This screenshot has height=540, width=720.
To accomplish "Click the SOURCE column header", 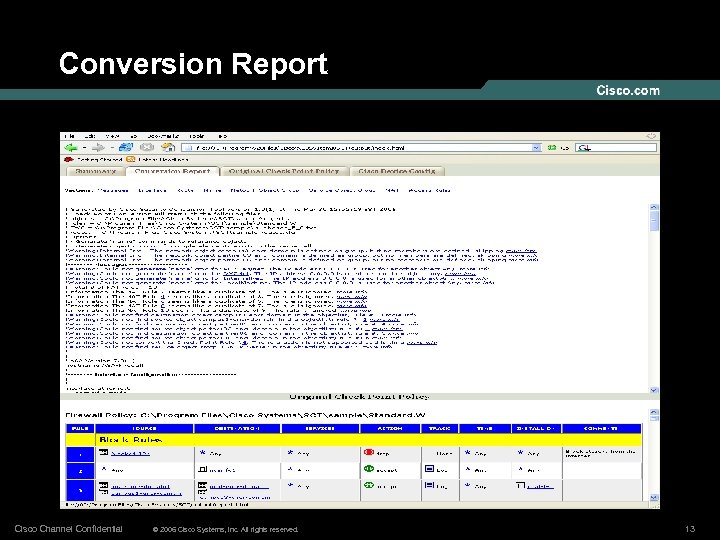I will pyautogui.click(x=144, y=428).
